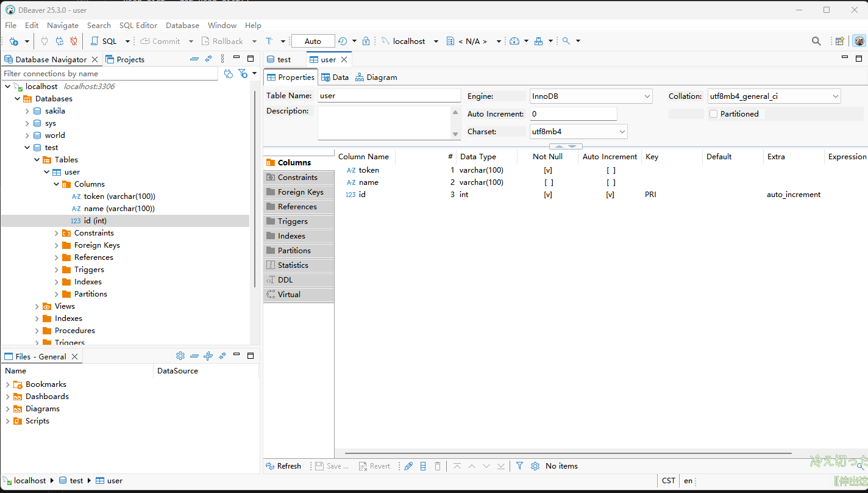This screenshot has width=868, height=493.
Task: Open the DDL section in the sidebar
Action: 285,280
